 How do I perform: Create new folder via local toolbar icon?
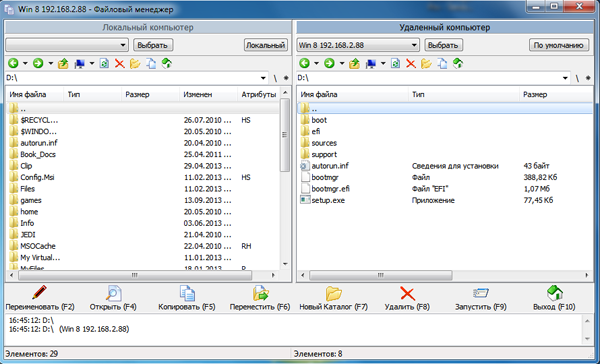[x=135, y=64]
